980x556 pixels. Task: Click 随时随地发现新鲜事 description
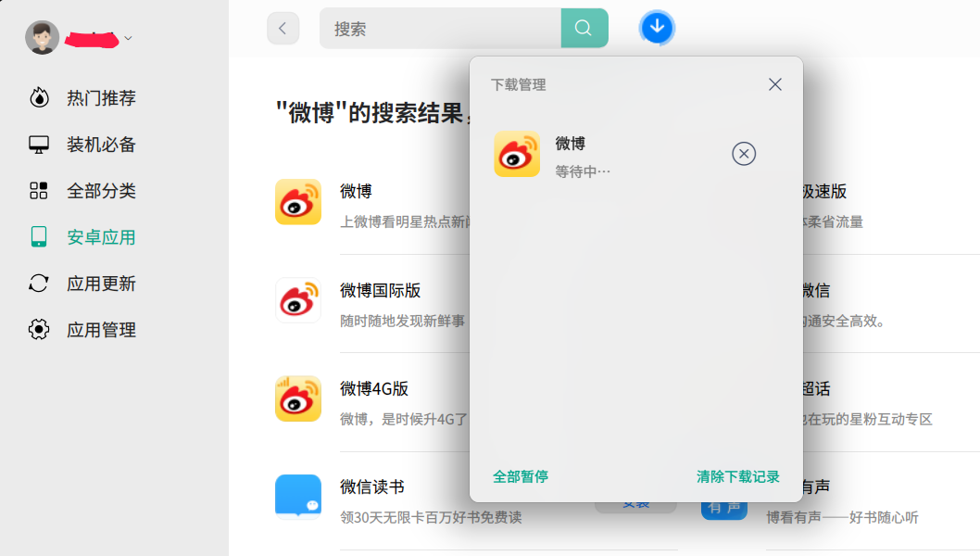pyautogui.click(x=403, y=321)
